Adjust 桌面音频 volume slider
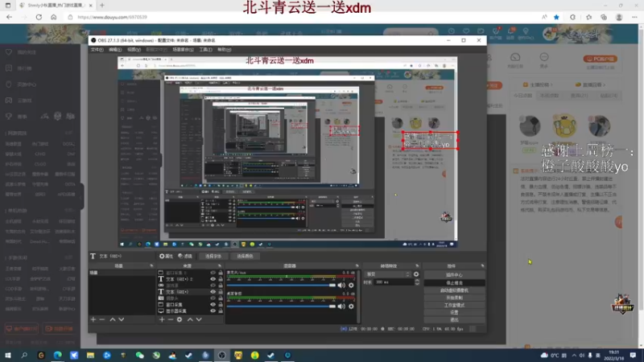Image resolution: width=644 pixels, height=362 pixels. [x=281, y=306]
